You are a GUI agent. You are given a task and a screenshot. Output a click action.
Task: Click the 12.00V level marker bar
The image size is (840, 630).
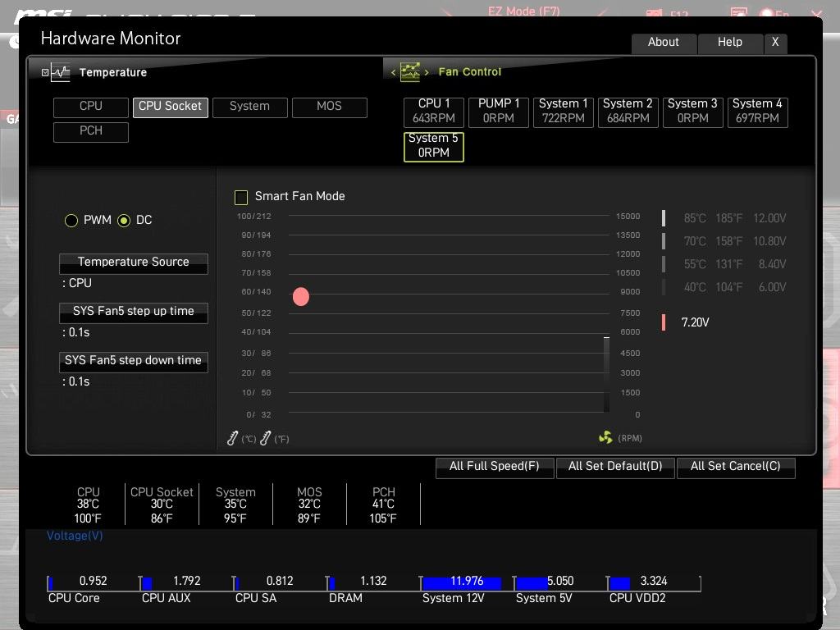(664, 218)
